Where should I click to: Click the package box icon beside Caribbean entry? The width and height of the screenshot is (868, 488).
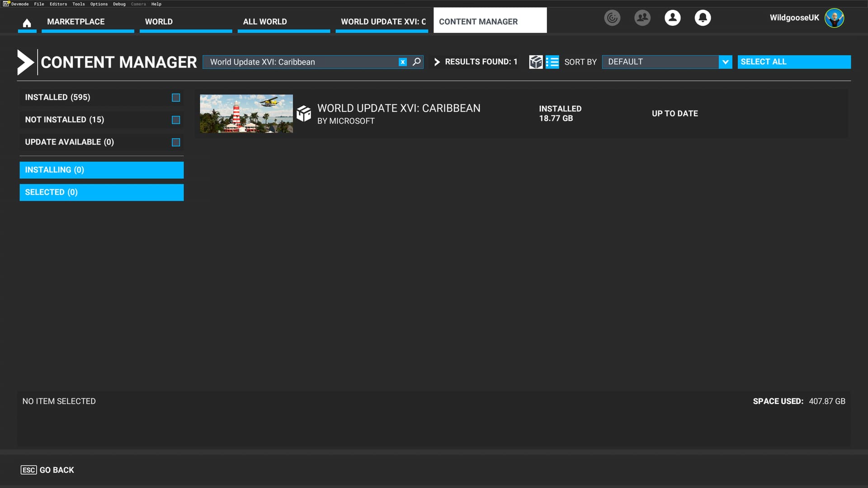point(304,114)
